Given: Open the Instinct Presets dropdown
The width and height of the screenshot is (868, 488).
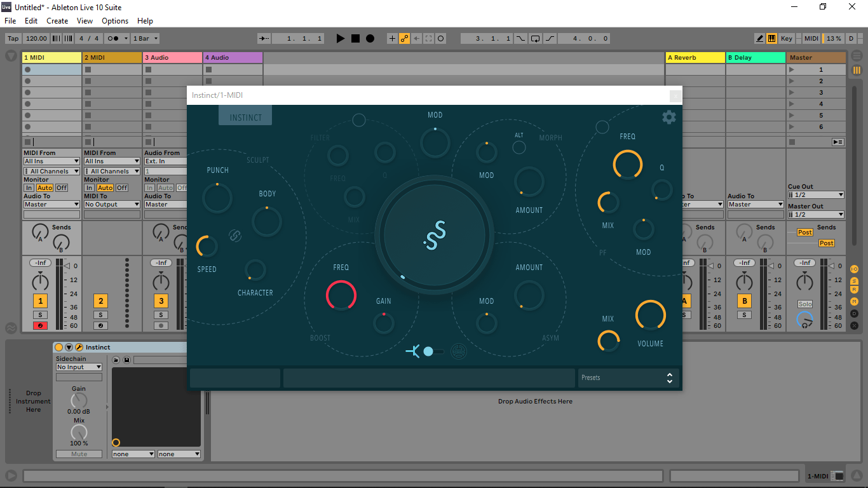Looking at the screenshot, I should pyautogui.click(x=628, y=378).
